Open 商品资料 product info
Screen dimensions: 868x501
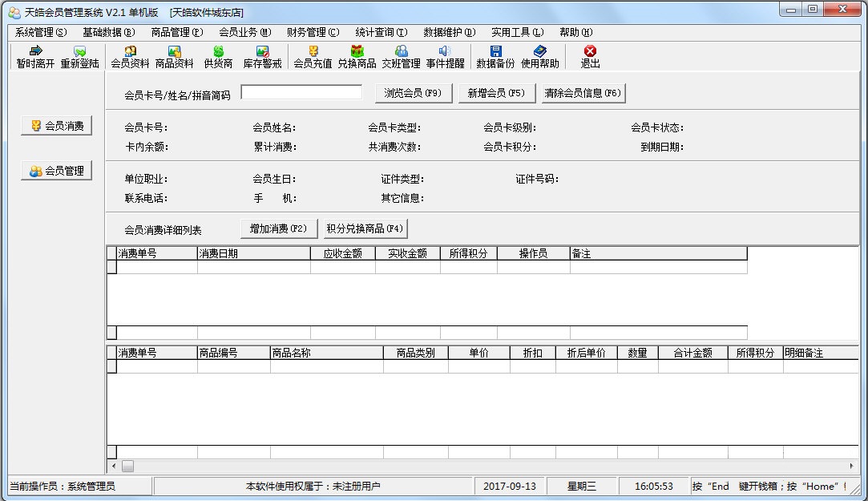[x=175, y=56]
